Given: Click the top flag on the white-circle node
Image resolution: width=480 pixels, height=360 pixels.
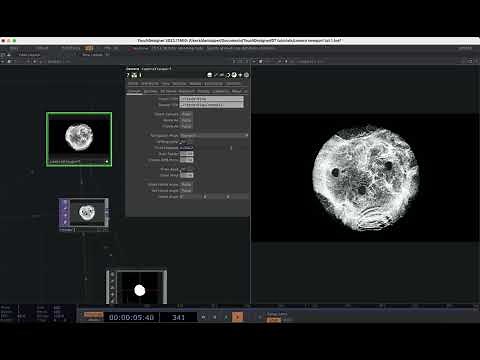Looking at the screenshot, I should 112,274.
